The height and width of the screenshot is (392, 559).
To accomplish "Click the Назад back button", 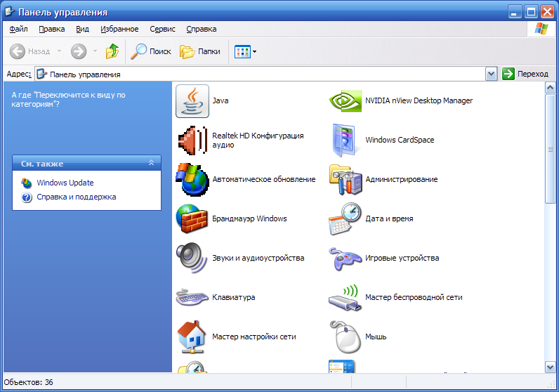I will tap(29, 51).
